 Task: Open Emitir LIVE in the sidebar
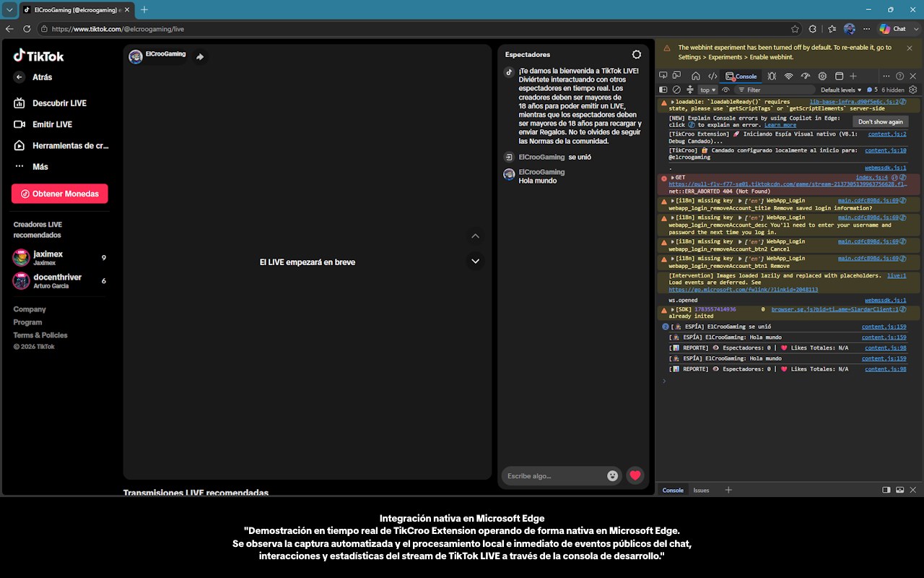point(43,124)
